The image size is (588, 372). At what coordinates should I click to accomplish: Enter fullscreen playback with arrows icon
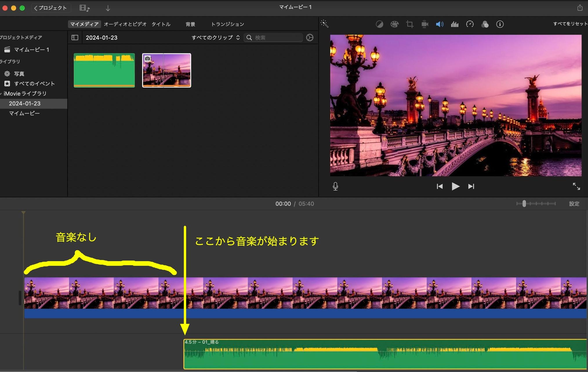[x=576, y=186]
